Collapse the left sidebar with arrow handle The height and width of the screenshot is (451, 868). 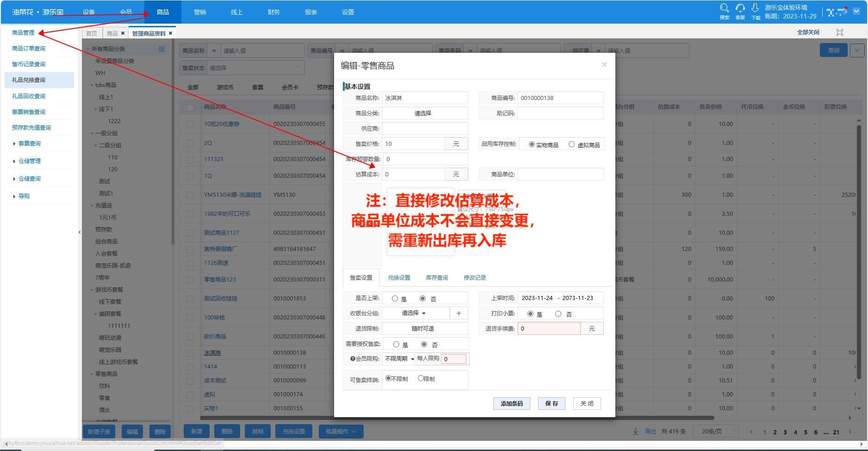pos(79,232)
